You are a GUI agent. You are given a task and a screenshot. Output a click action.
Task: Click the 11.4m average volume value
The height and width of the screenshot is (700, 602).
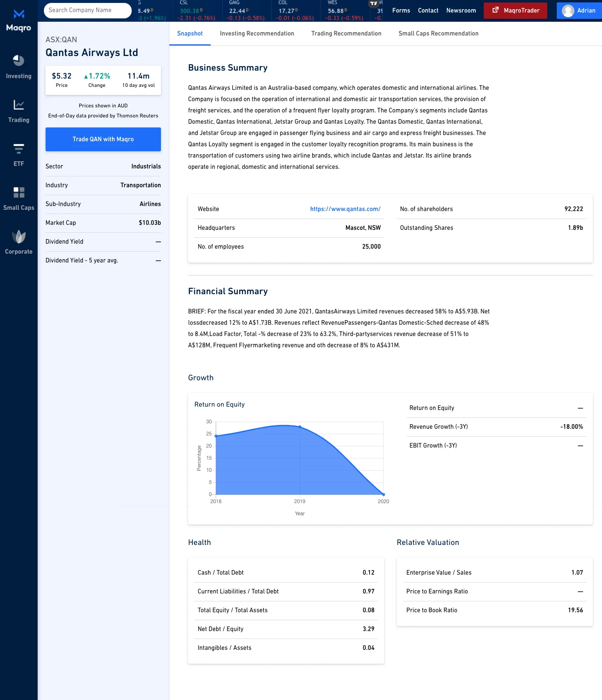(138, 76)
